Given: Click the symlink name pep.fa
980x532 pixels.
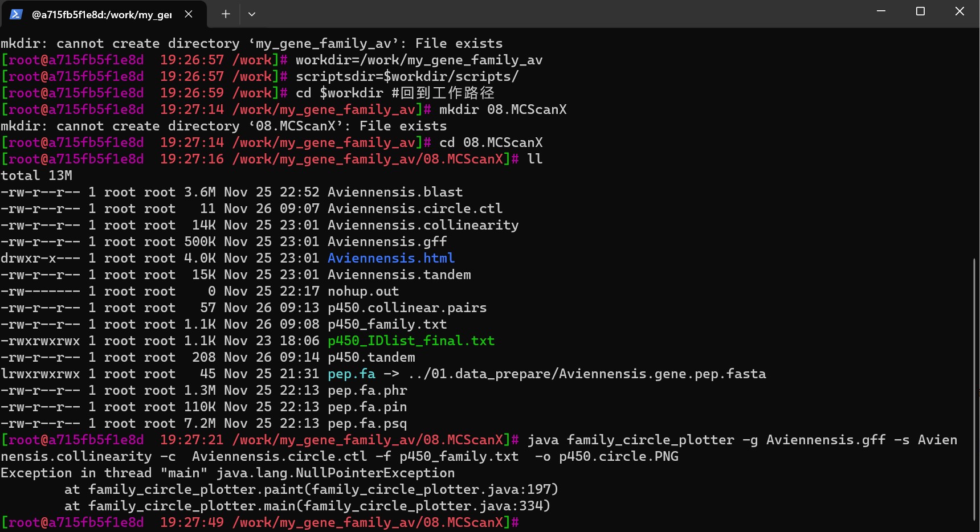Looking at the screenshot, I should click(351, 374).
